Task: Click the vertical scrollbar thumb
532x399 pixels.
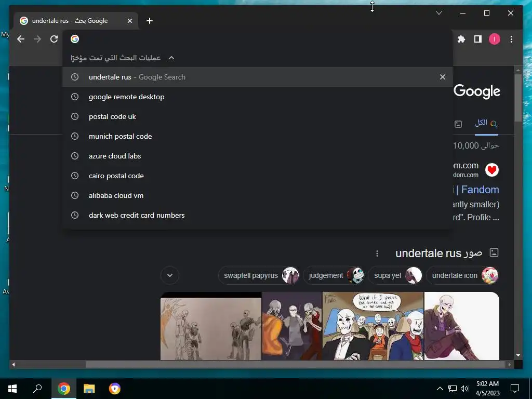Action: point(518,98)
